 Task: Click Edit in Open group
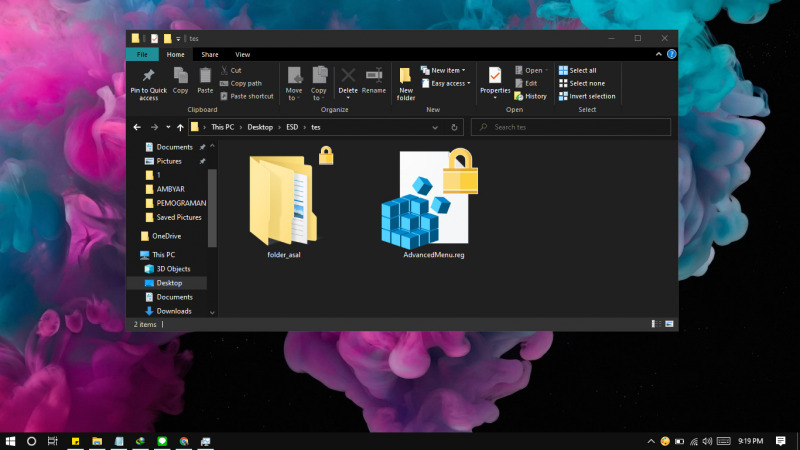pyautogui.click(x=526, y=83)
